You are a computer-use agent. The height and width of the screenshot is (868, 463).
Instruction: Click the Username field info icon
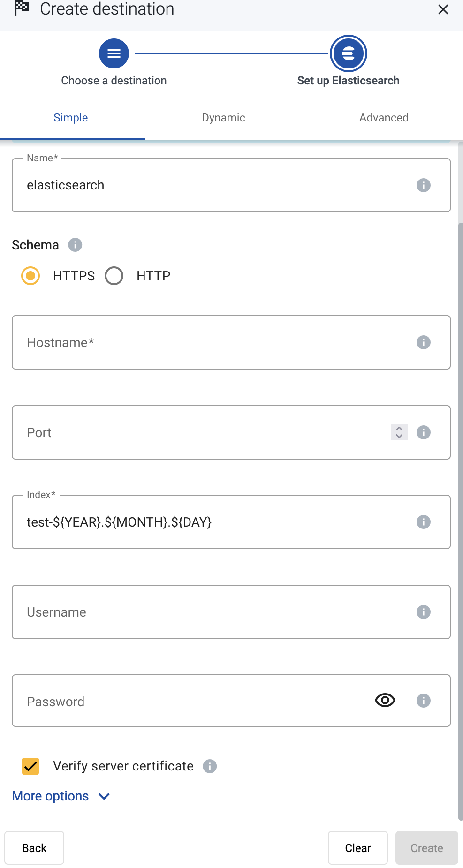(423, 612)
